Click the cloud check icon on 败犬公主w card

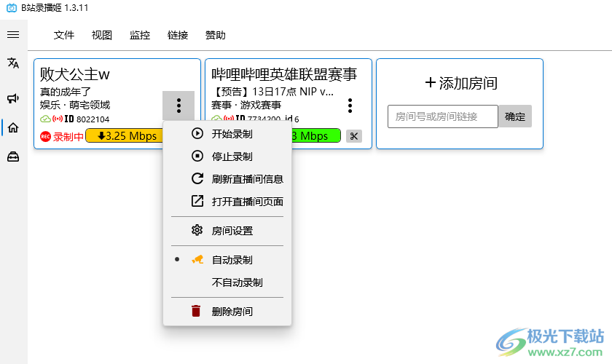coord(45,119)
